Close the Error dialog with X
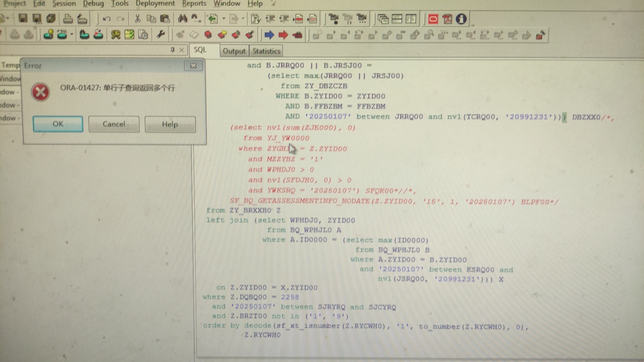This screenshot has width=644, height=362. (x=193, y=66)
